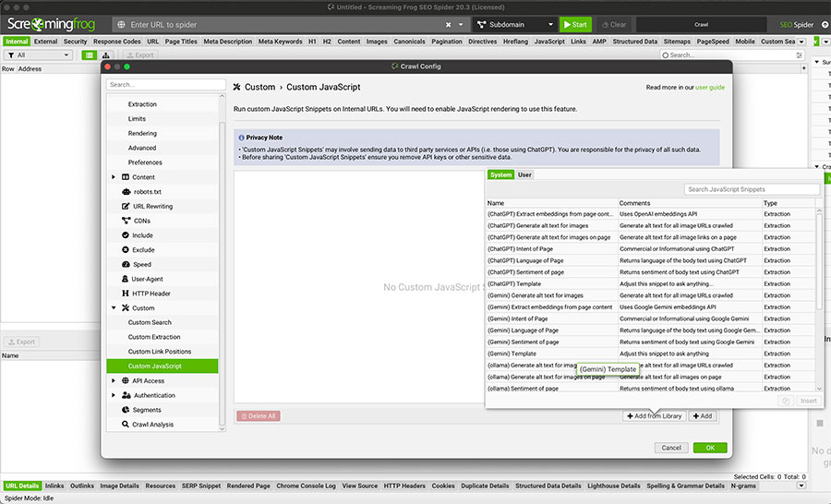This screenshot has width=831, height=504.
Task: Click the Include checkmark icon
Action: coord(126,235)
